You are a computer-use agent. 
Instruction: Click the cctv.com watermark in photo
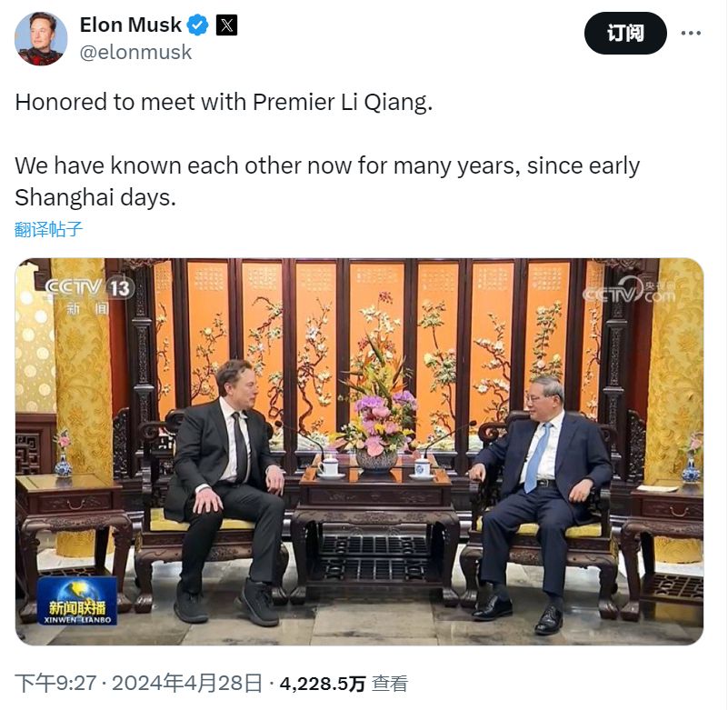(x=629, y=291)
